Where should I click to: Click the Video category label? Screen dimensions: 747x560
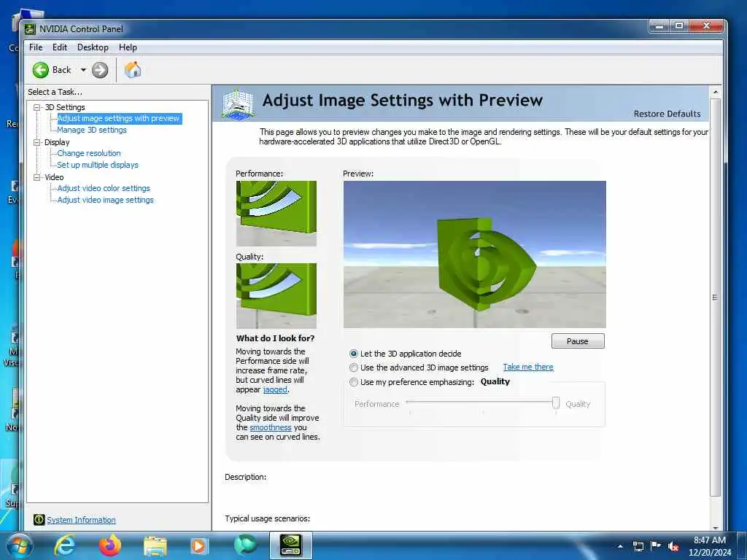click(x=54, y=177)
